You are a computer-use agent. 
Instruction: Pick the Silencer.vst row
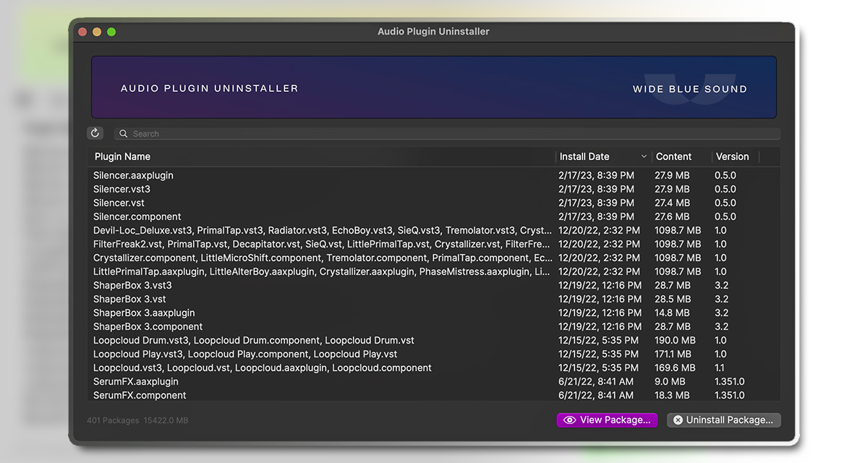tap(120, 203)
